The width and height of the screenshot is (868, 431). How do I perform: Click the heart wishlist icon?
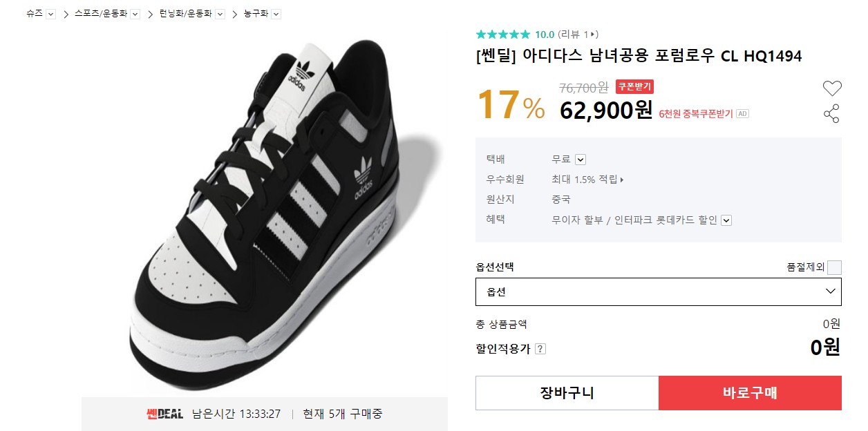[832, 88]
